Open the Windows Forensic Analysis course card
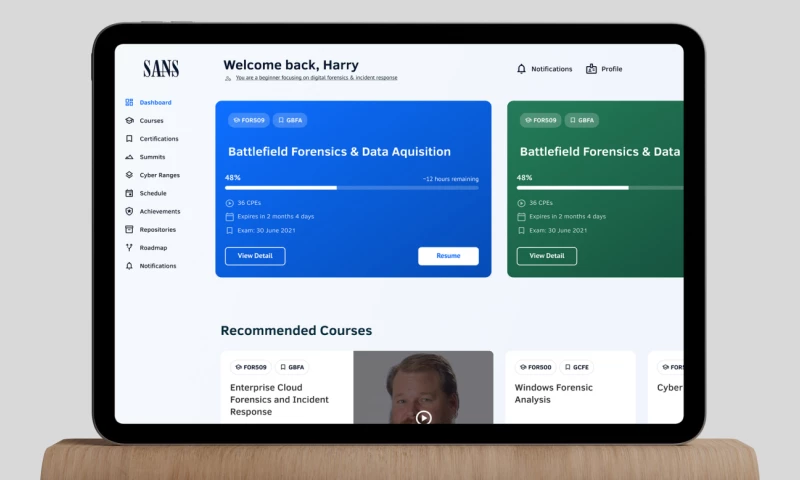The height and width of the screenshot is (480, 800). 570,387
